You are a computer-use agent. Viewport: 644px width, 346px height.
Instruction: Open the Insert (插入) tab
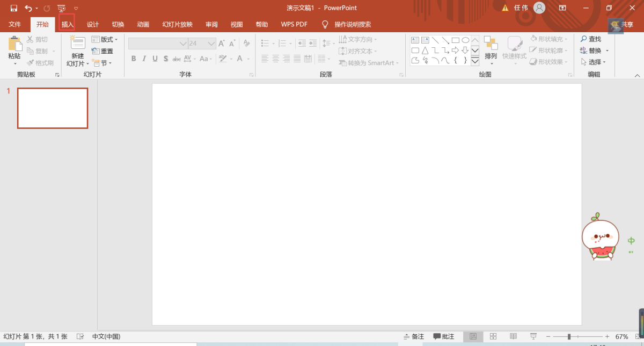point(67,24)
